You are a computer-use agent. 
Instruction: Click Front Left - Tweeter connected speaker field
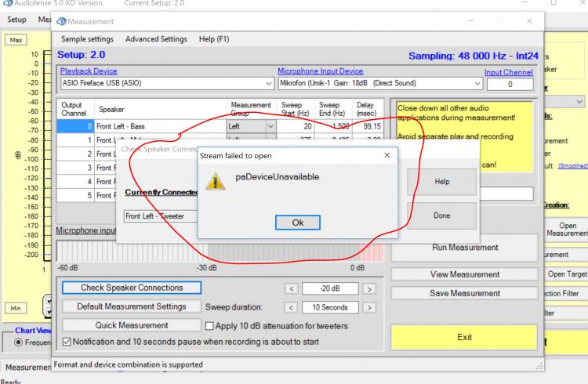click(x=161, y=216)
